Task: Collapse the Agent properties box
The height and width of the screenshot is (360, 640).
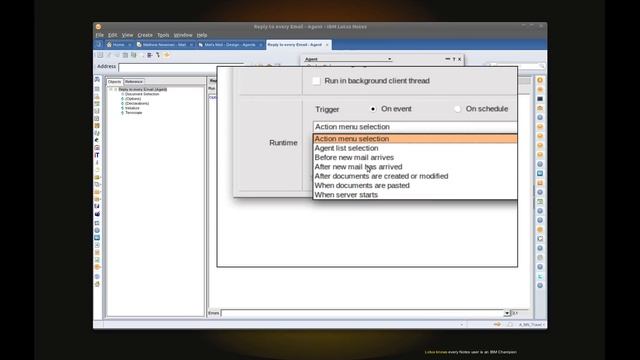Action: (x=448, y=59)
